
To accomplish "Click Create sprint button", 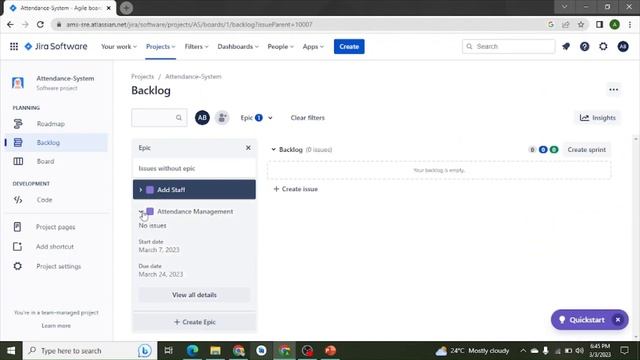I will [587, 150].
